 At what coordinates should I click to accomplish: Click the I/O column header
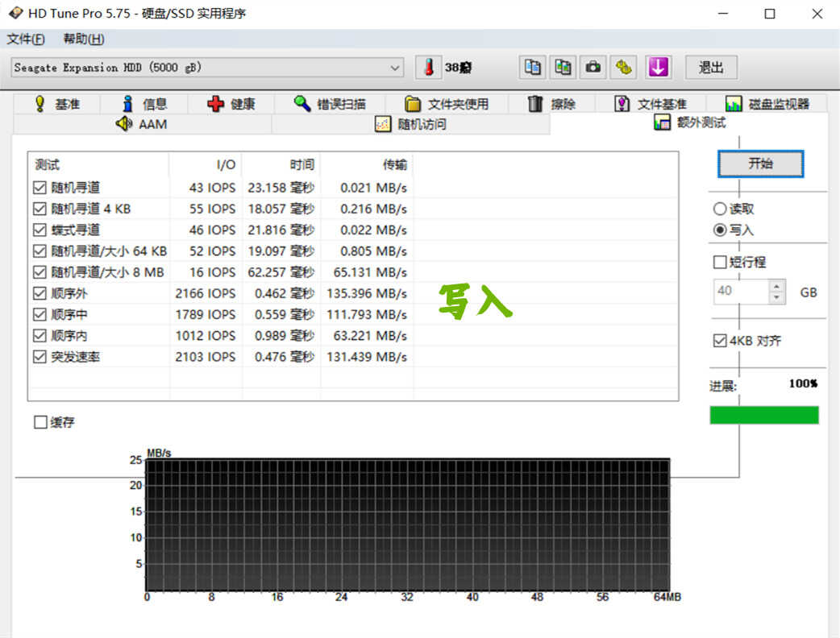tap(206, 165)
